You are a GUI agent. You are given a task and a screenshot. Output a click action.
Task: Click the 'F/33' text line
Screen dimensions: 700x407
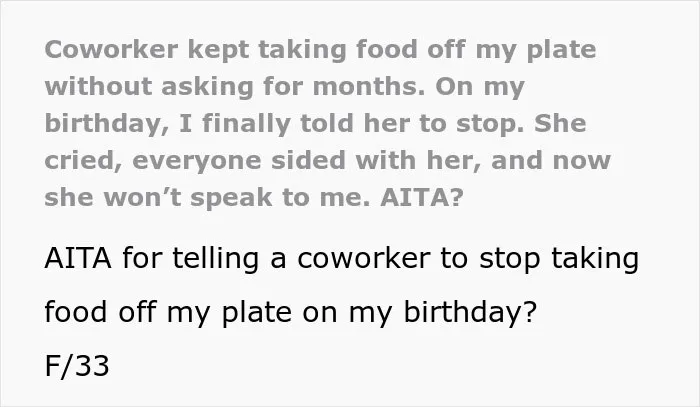[77, 366]
